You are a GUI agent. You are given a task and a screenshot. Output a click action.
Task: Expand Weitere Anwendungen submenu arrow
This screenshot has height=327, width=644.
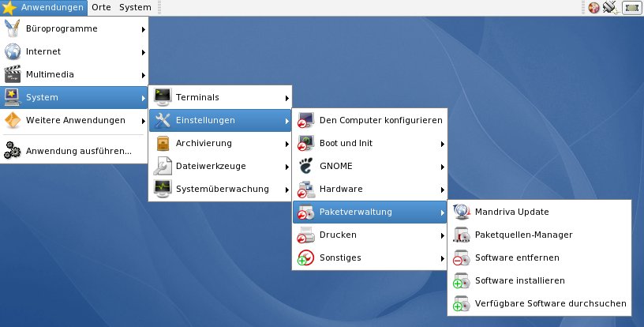click(144, 121)
